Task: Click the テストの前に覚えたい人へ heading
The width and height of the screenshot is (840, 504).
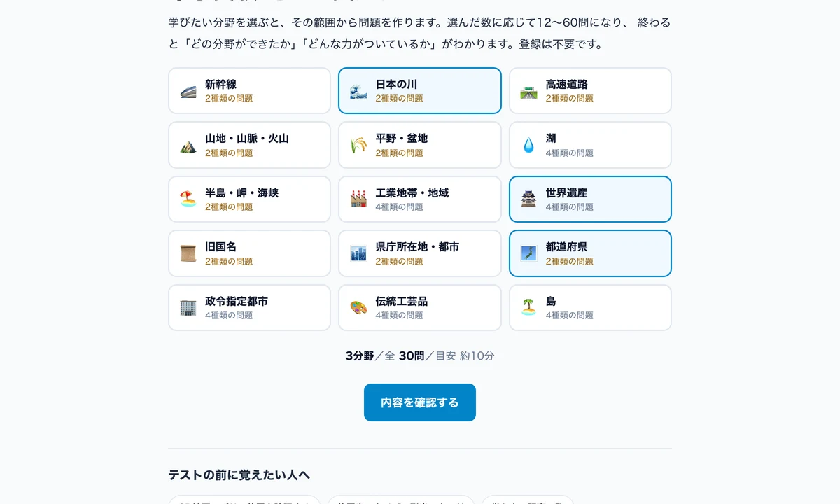Action: pyautogui.click(x=239, y=475)
